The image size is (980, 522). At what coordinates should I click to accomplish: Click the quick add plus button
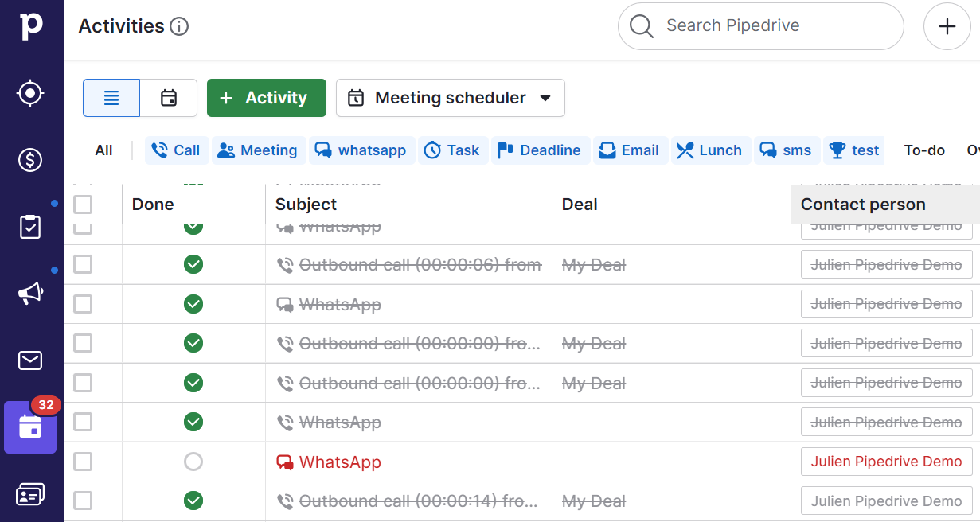tap(947, 26)
